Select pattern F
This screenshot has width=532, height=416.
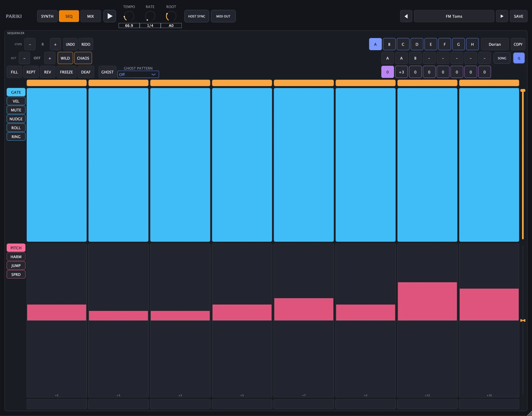[x=445, y=44]
